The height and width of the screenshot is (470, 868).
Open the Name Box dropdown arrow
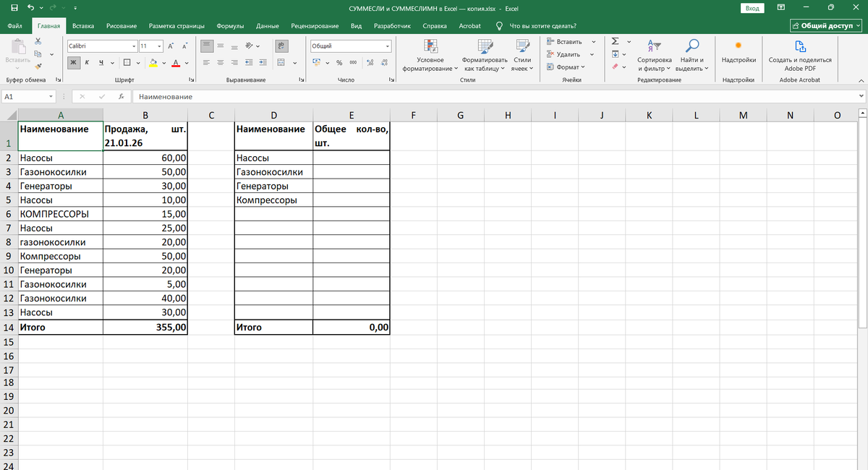point(51,96)
